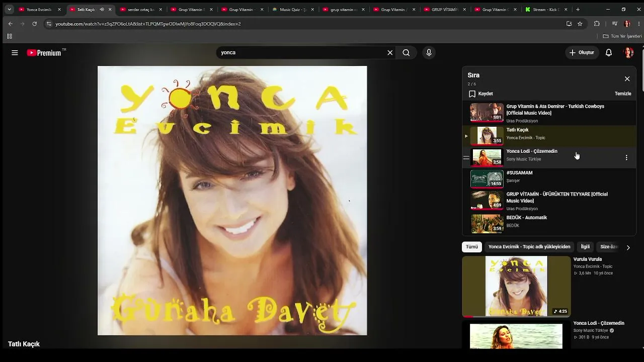
Task: Clear the queue with Temizle
Action: pyautogui.click(x=623, y=94)
